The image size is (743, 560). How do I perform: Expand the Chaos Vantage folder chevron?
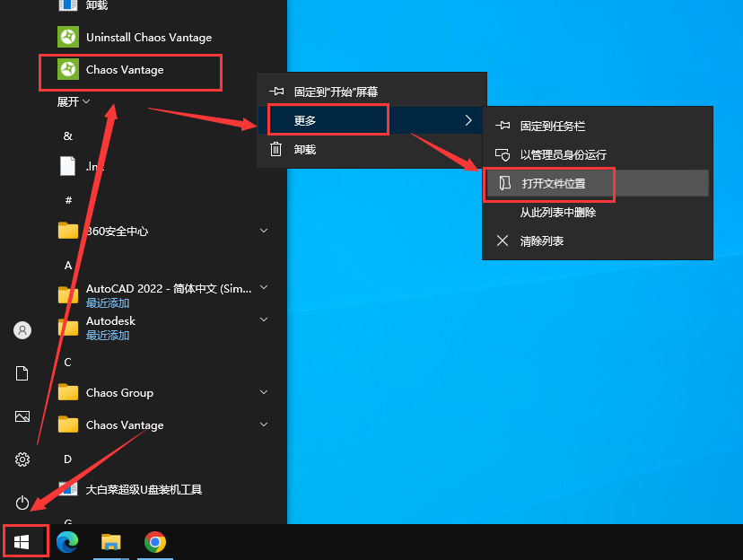click(x=264, y=424)
